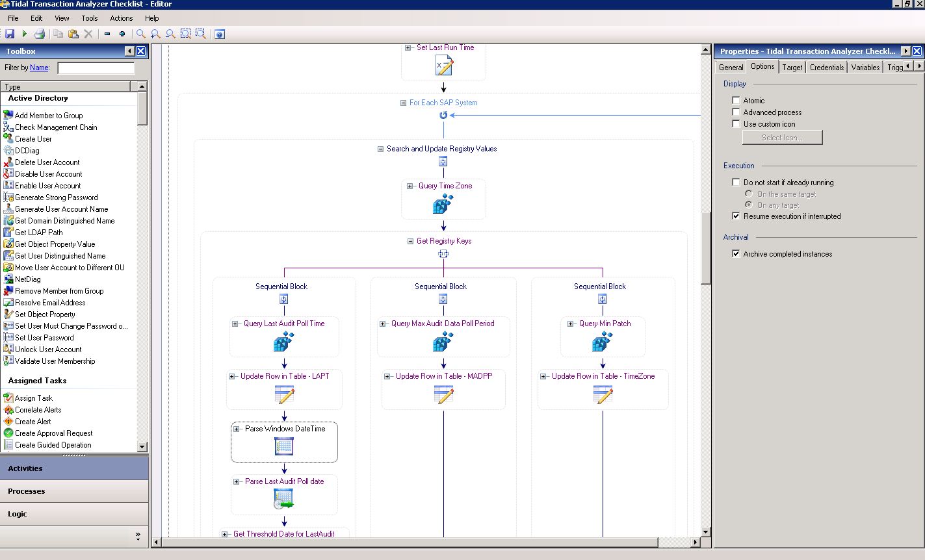This screenshot has height=560, width=925.
Task: Click the Zoom in magnifier icon
Action: point(155,34)
